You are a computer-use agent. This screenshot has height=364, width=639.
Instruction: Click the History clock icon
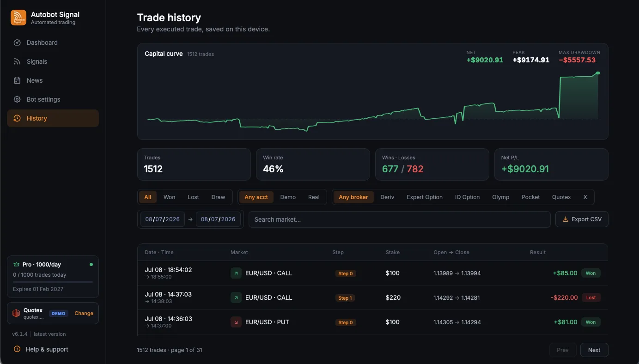pyautogui.click(x=17, y=118)
